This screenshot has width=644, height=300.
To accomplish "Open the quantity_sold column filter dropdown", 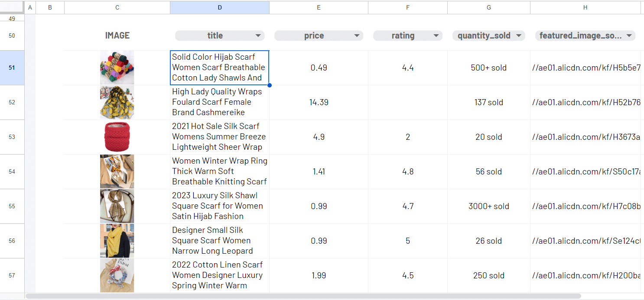I will pyautogui.click(x=518, y=35).
